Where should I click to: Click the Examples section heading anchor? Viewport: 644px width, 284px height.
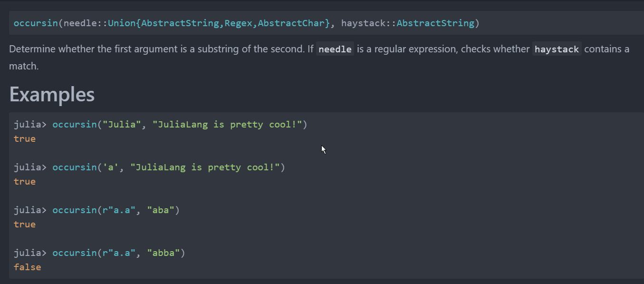(x=51, y=94)
